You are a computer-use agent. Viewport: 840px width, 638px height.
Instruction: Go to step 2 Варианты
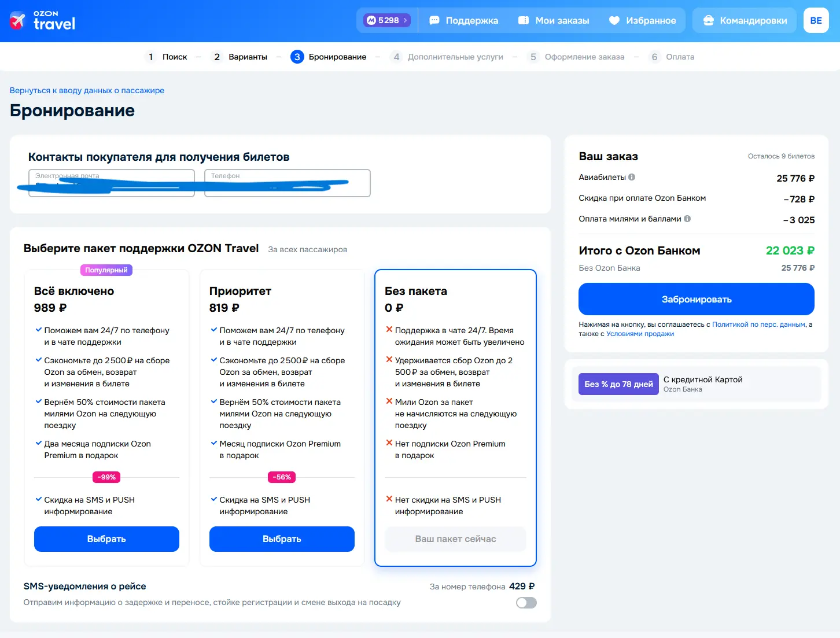pos(239,57)
